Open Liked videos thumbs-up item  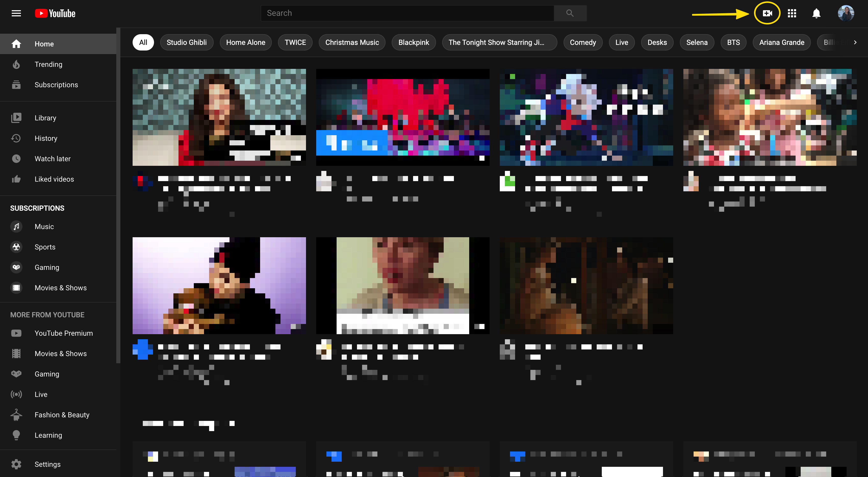point(54,179)
